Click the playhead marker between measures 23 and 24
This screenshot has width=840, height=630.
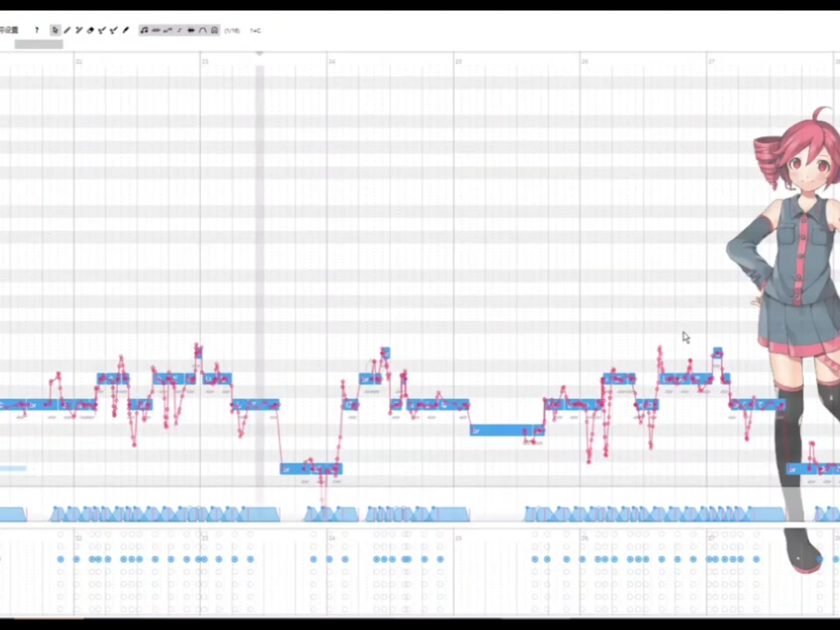[x=259, y=53]
